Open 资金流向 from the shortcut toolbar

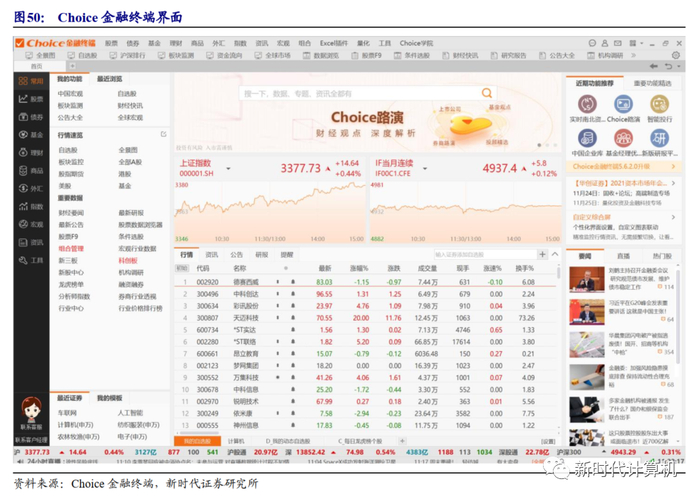(225, 55)
